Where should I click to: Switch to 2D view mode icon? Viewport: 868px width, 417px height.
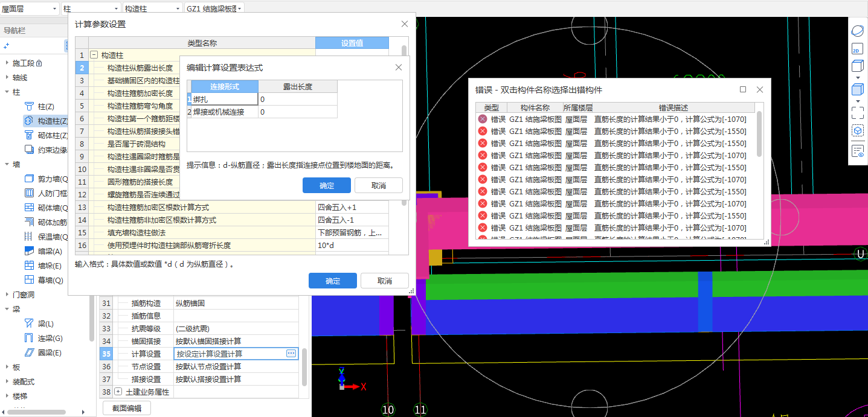857,49
